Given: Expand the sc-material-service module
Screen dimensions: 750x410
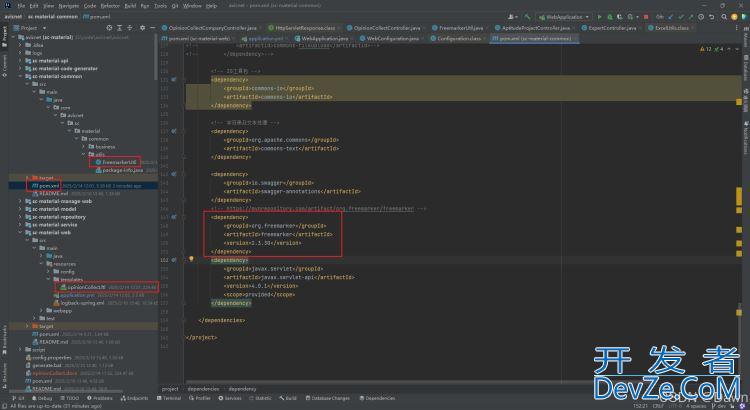Looking at the screenshot, I should [x=20, y=224].
